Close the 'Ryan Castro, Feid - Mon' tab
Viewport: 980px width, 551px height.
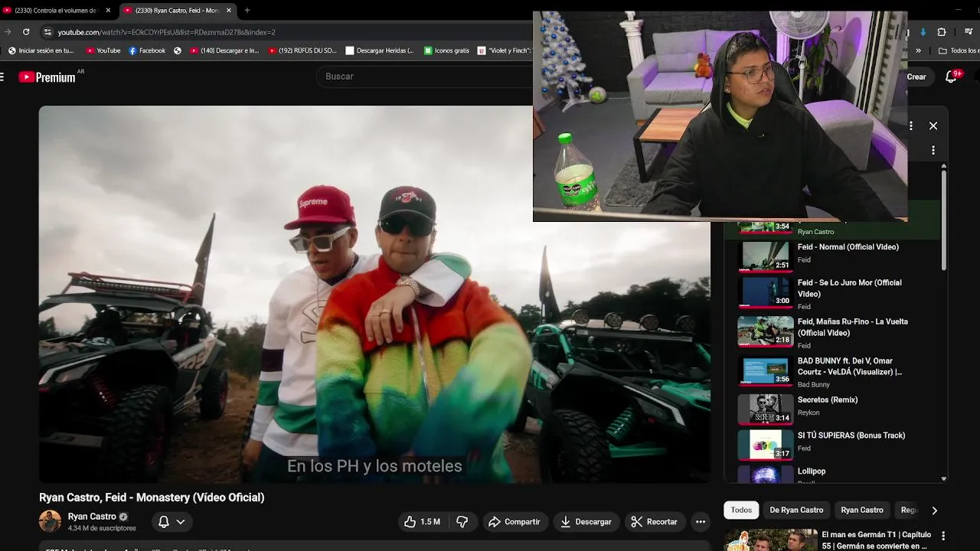pos(228,11)
